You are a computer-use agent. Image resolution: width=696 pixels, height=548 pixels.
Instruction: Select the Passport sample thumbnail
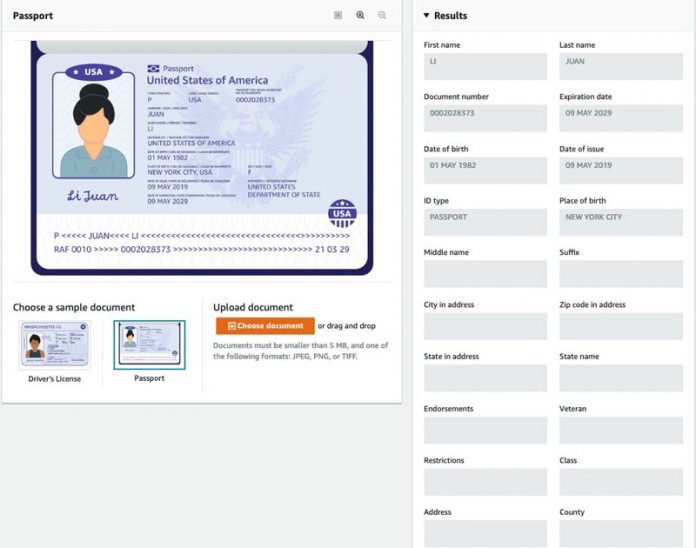pos(150,345)
